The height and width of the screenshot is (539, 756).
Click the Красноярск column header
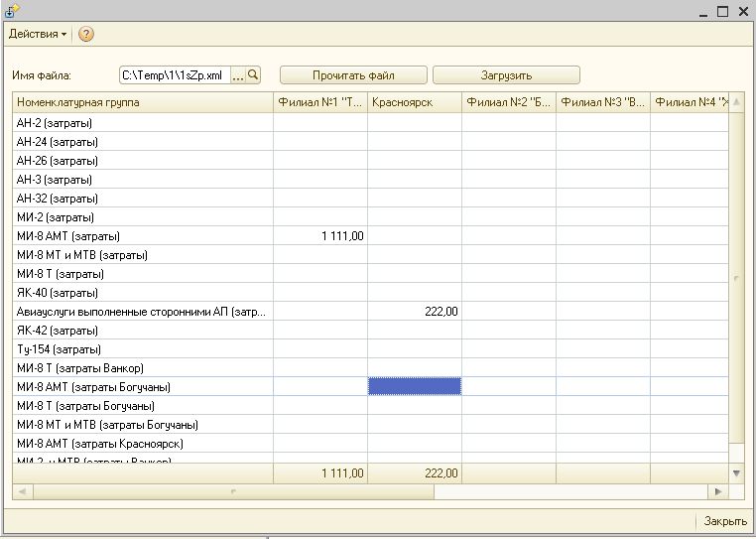click(x=414, y=102)
